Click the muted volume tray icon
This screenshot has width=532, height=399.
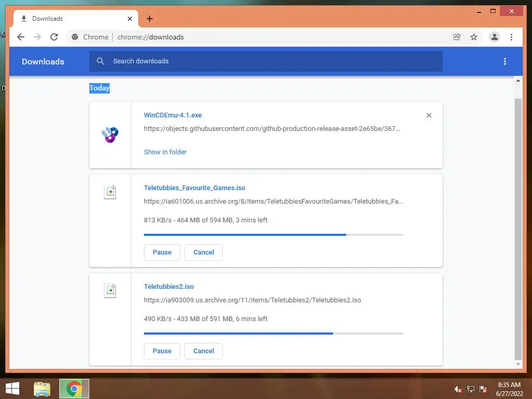[458, 389]
